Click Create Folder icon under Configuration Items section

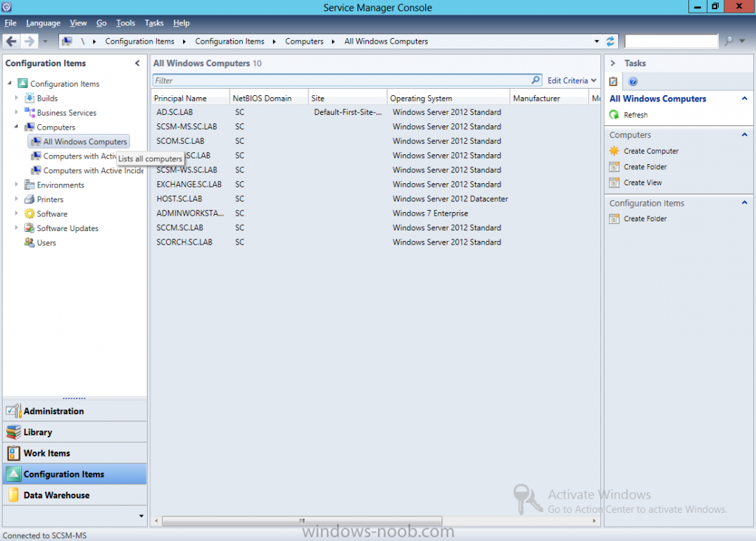615,218
